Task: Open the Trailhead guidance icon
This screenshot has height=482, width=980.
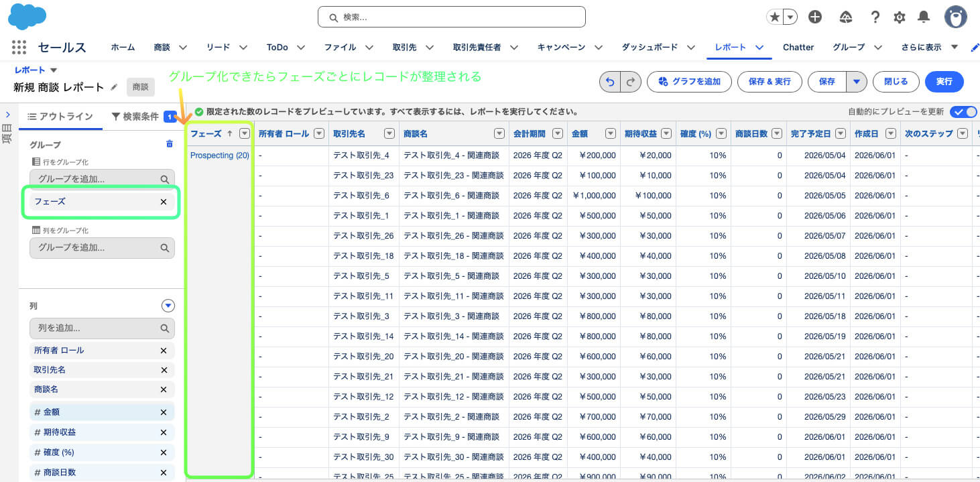Action: tap(845, 17)
